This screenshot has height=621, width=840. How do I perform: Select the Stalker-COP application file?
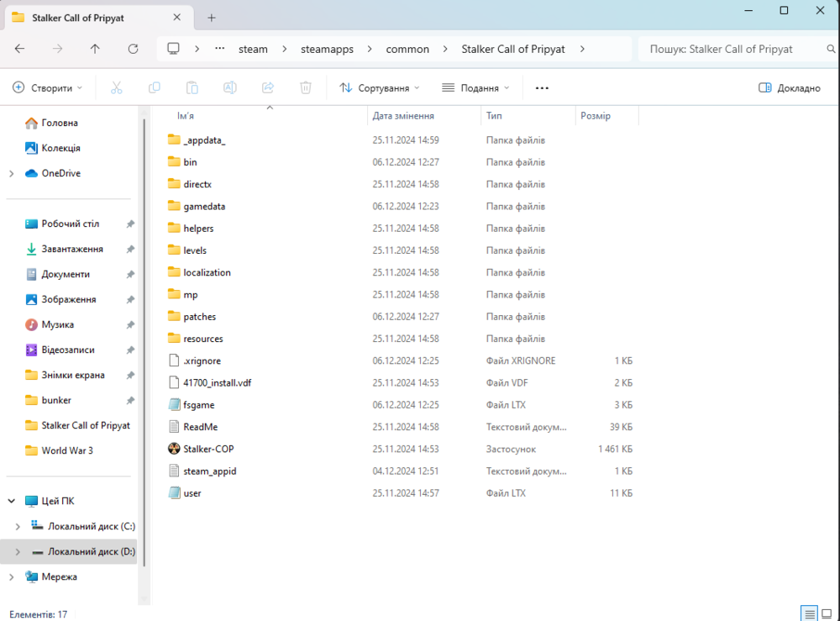point(208,449)
